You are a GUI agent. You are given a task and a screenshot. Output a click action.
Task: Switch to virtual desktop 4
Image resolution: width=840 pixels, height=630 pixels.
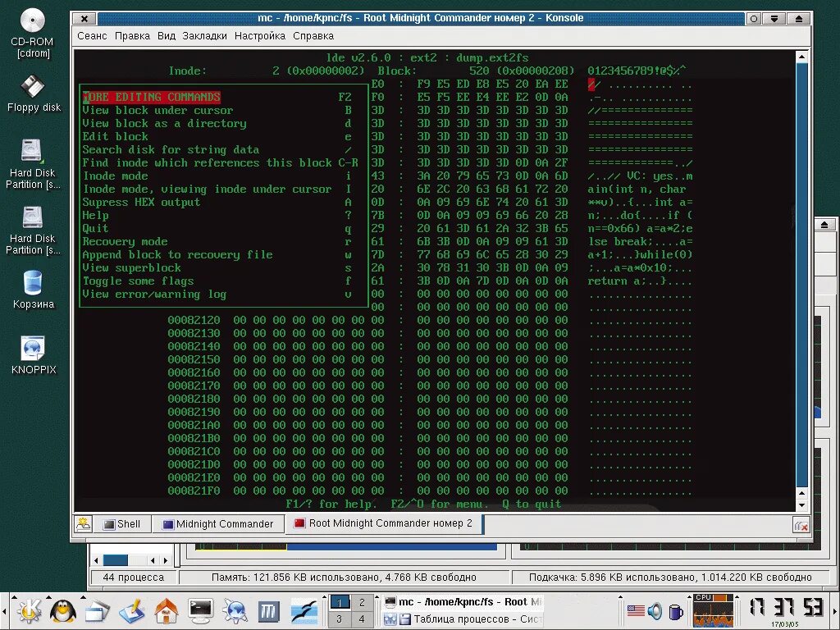(x=362, y=619)
